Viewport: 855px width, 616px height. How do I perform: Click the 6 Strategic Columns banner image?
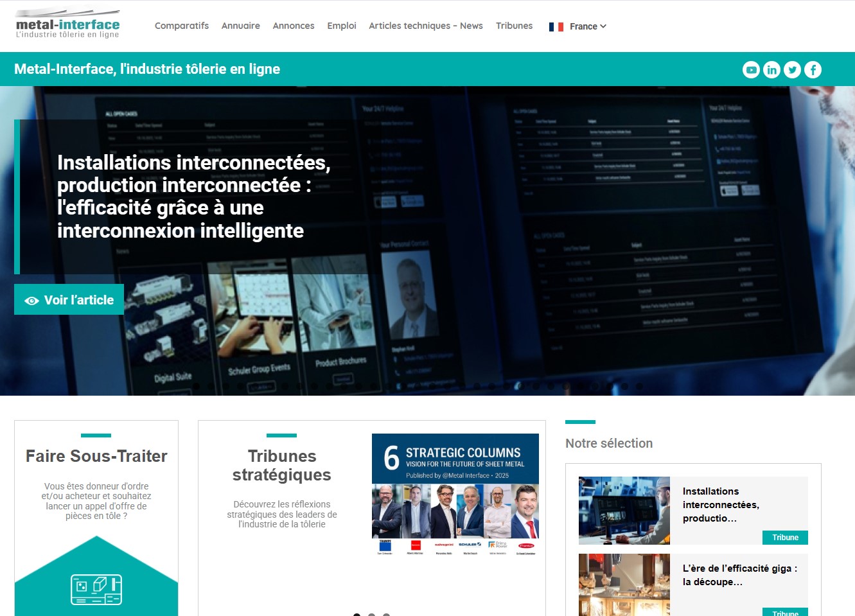[455, 495]
